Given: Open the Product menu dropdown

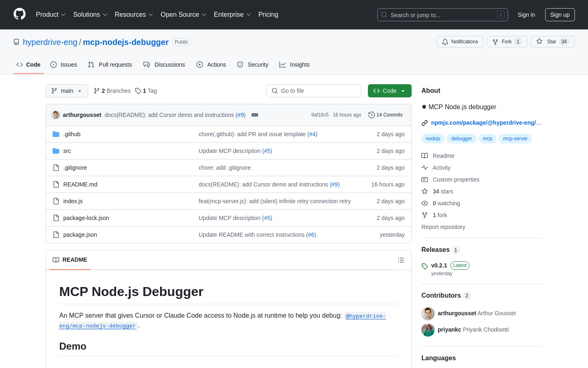Looking at the screenshot, I should click(51, 15).
